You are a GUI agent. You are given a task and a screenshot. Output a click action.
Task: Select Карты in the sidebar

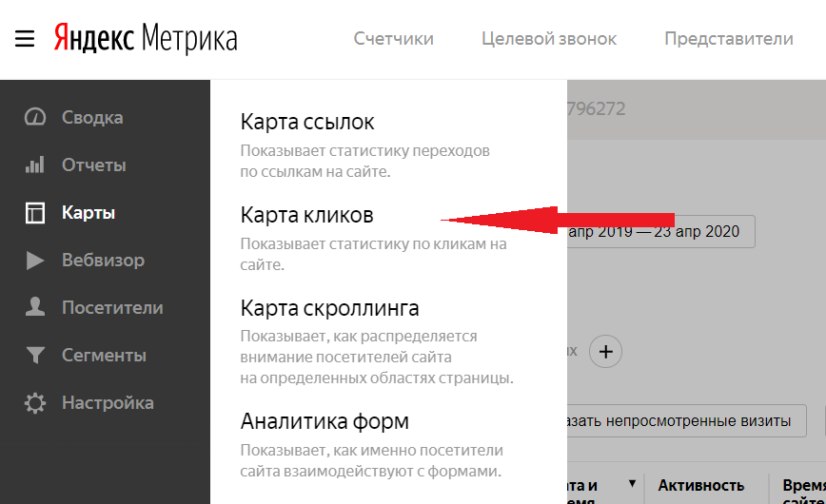coord(88,213)
